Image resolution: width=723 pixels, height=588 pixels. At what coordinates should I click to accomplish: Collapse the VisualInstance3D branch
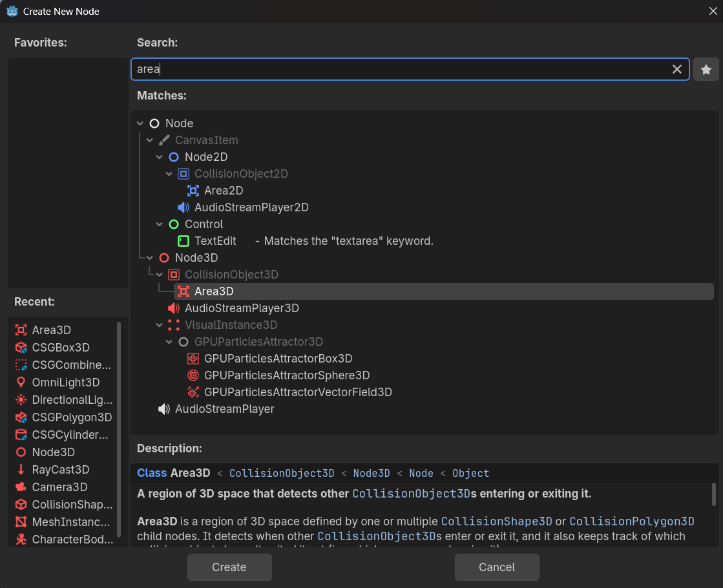[160, 325]
